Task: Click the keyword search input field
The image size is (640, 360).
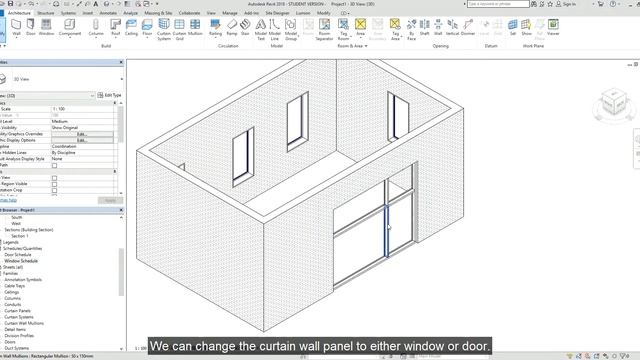Action: pos(498,4)
